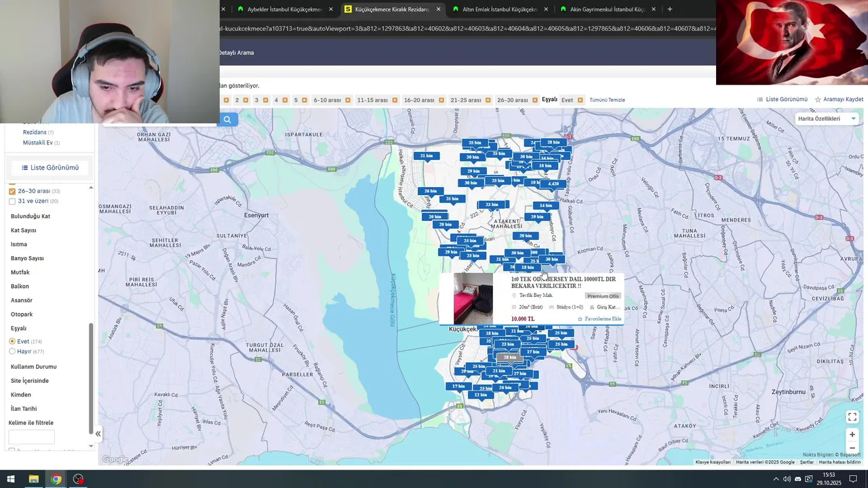Expand the 'Kullanım Durumu' filter
Screen dimensions: 868x488
(x=34, y=367)
